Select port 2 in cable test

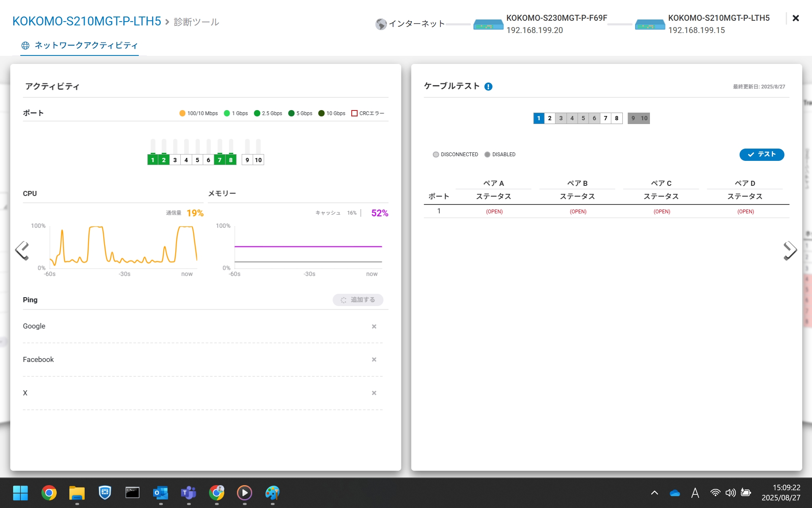pyautogui.click(x=550, y=119)
